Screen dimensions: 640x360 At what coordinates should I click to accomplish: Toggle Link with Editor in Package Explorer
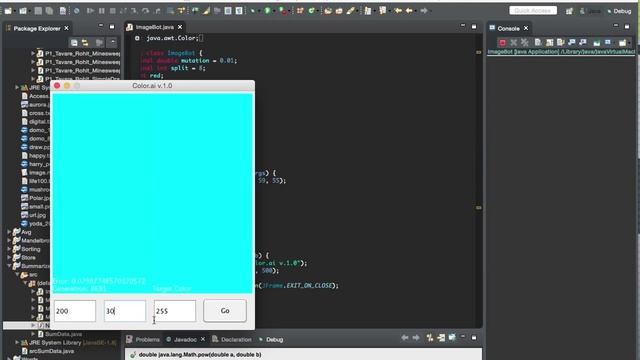click(x=85, y=42)
